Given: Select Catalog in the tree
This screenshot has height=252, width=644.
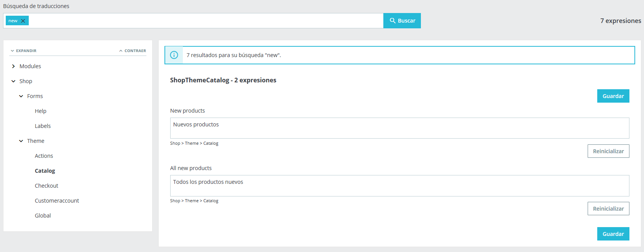Looking at the screenshot, I should click(45, 171).
